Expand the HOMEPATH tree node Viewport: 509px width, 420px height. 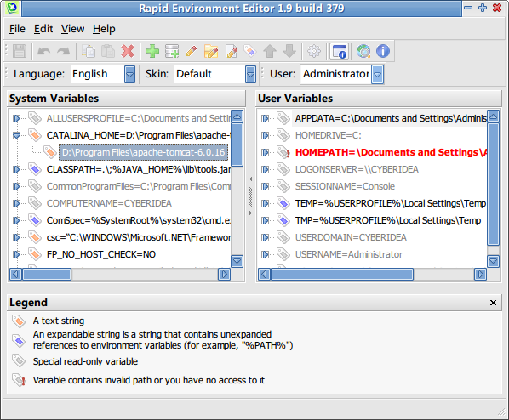pos(265,152)
